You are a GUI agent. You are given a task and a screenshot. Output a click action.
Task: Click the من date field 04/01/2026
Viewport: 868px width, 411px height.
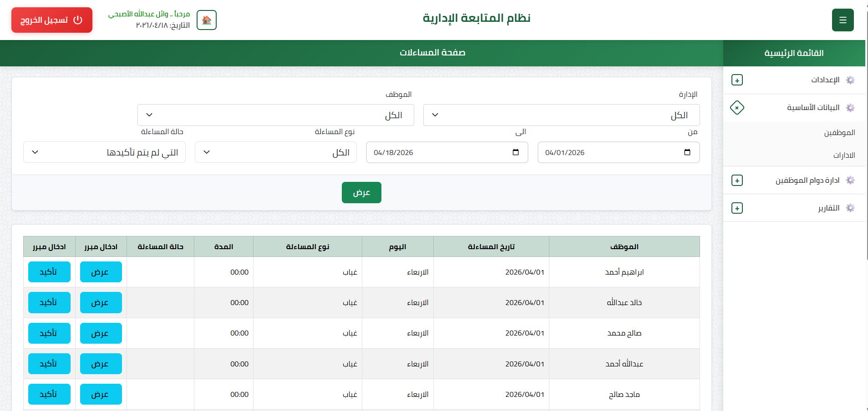pos(619,152)
